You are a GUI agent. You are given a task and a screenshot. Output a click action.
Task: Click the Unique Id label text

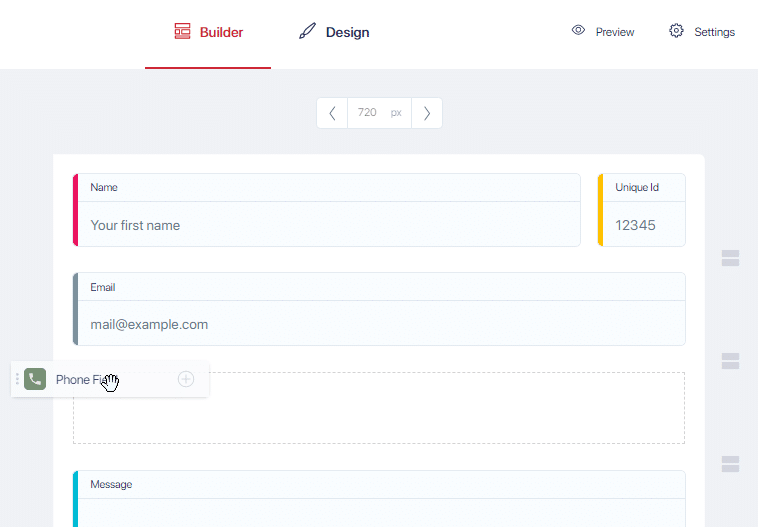point(637,188)
